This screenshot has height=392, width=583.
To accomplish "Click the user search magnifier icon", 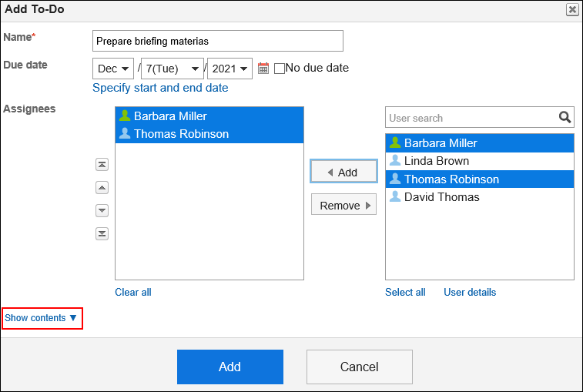I will coord(565,118).
